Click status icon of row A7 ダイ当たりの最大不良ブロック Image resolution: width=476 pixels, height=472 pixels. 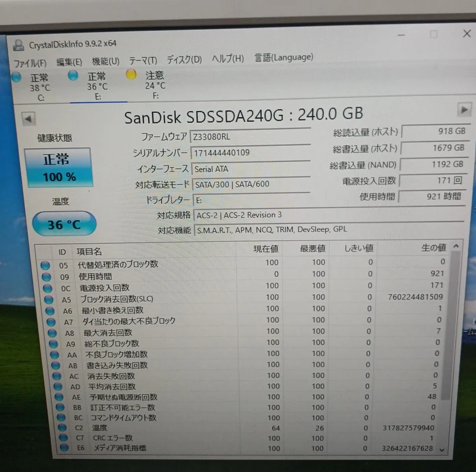(51, 322)
